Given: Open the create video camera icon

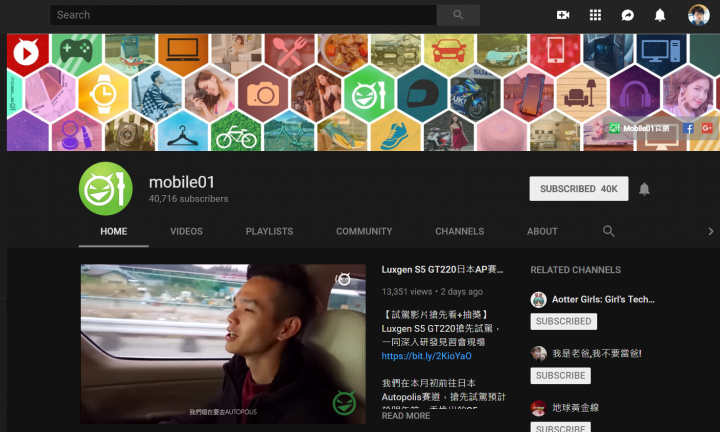Looking at the screenshot, I should point(563,15).
